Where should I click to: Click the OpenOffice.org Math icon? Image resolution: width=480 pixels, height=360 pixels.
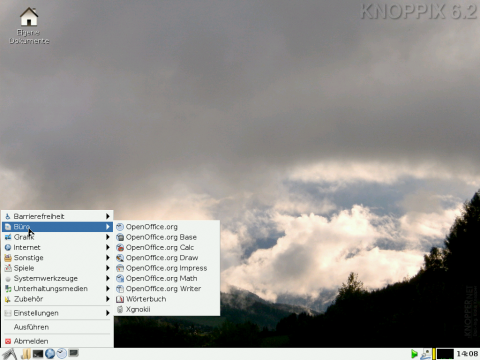pos(120,279)
